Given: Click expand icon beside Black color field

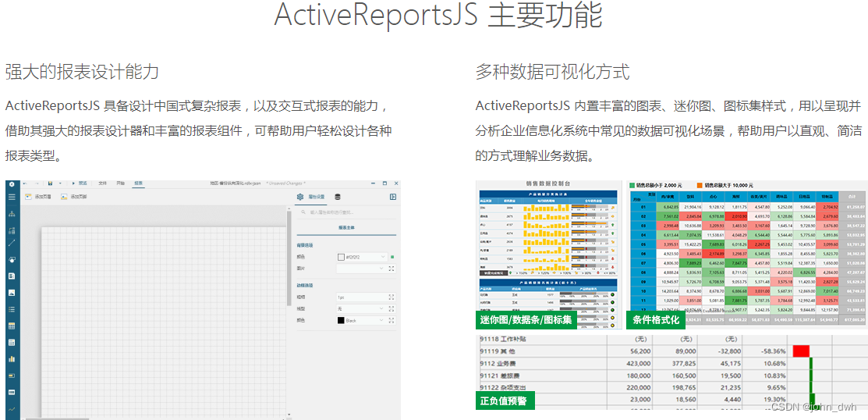Looking at the screenshot, I should (x=392, y=320).
